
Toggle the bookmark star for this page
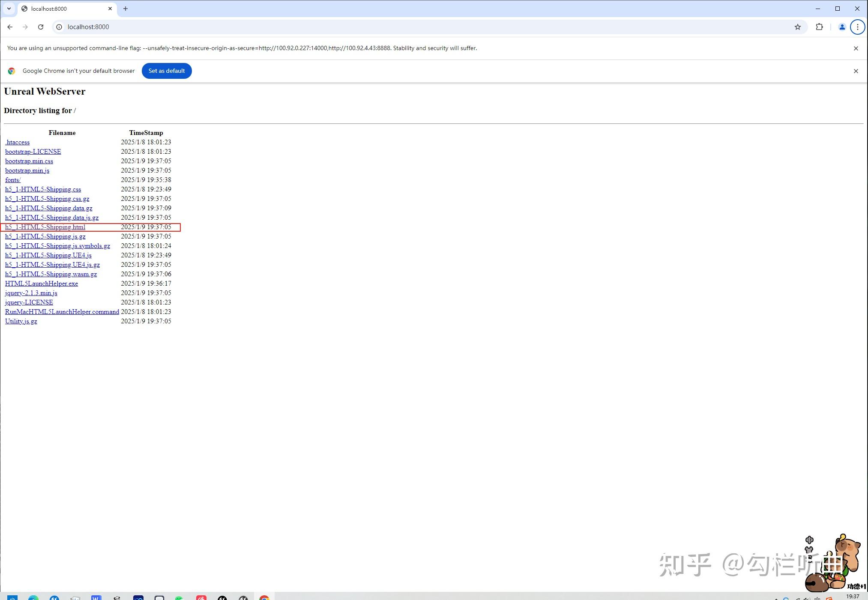tap(798, 27)
